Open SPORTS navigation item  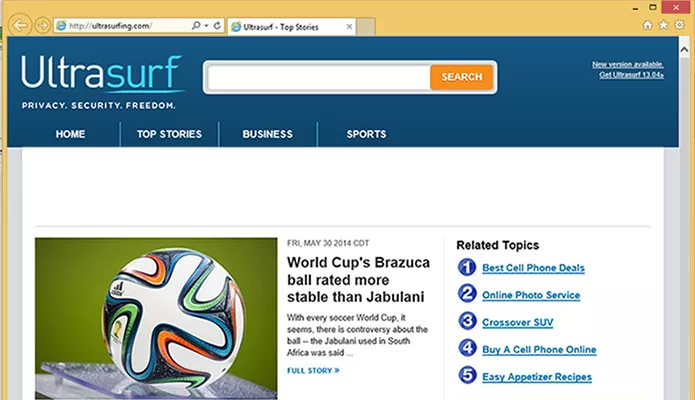[366, 134]
